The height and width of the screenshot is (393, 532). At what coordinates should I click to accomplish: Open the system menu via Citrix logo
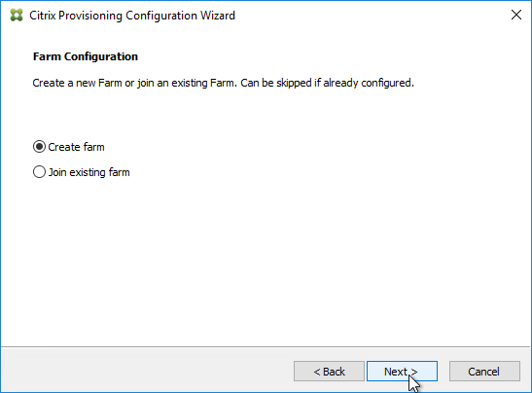17,16
